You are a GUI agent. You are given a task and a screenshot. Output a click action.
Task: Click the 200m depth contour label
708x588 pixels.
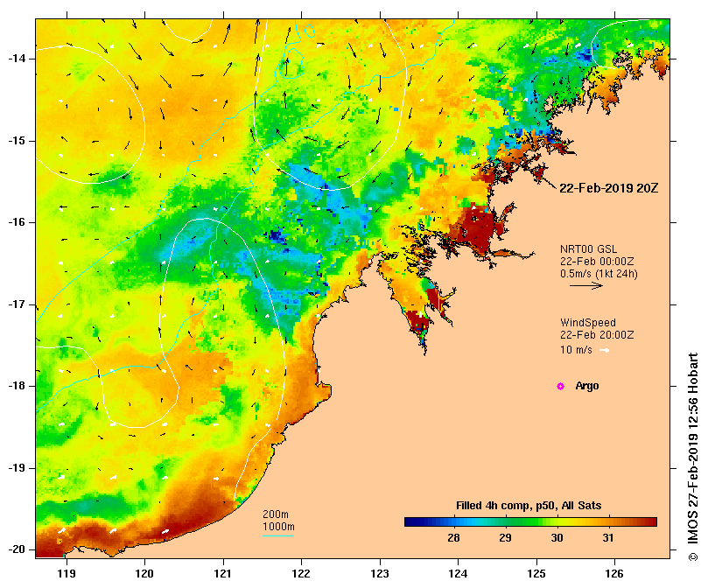tap(276, 514)
